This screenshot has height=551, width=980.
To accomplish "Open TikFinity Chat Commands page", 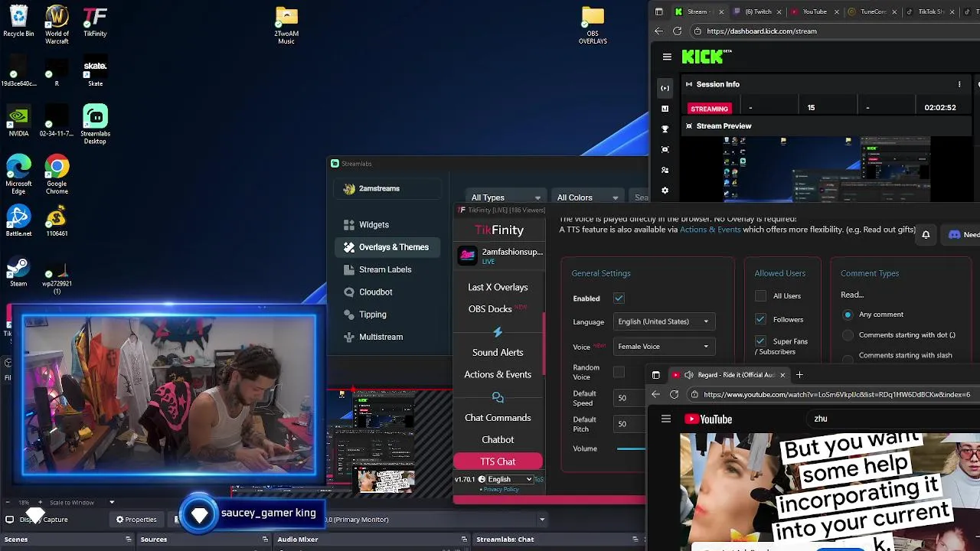I will (498, 418).
